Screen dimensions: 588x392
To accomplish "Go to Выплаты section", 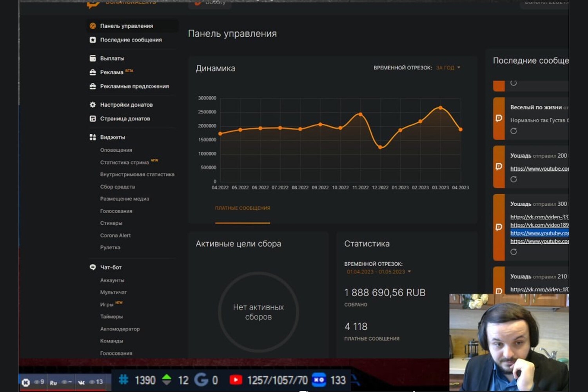I will pyautogui.click(x=112, y=58).
